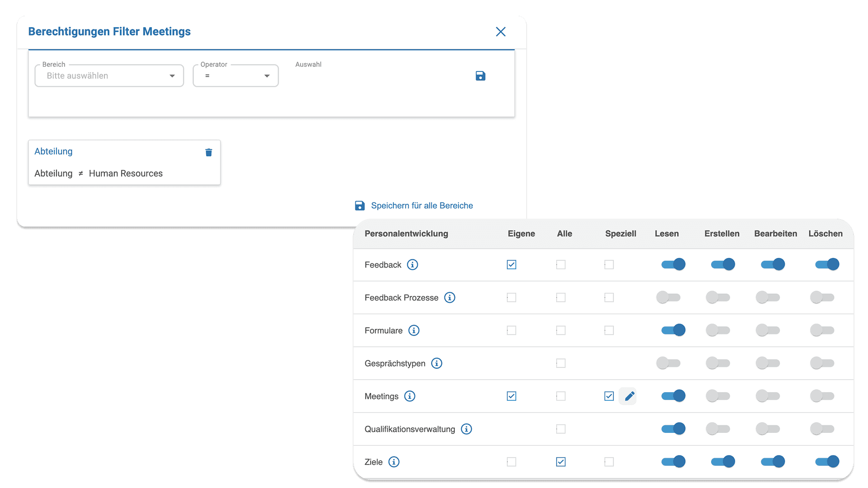Screen dimensions: 868x488
Task: Click 'Human Resources' filter value text
Action: coord(126,174)
